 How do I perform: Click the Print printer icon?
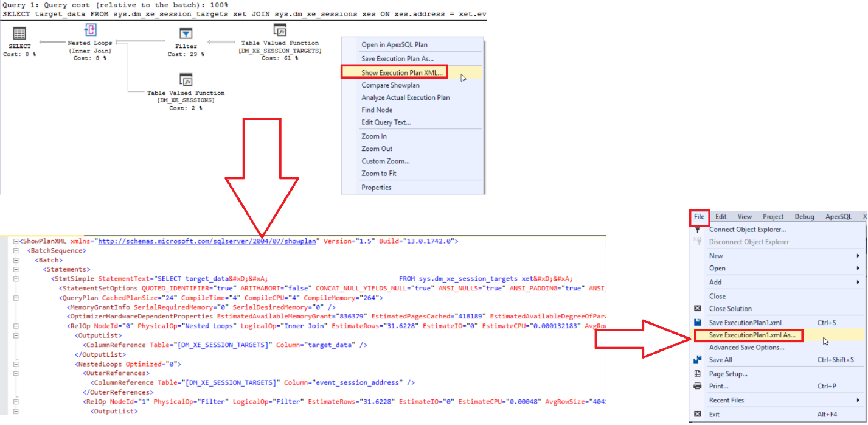click(698, 386)
